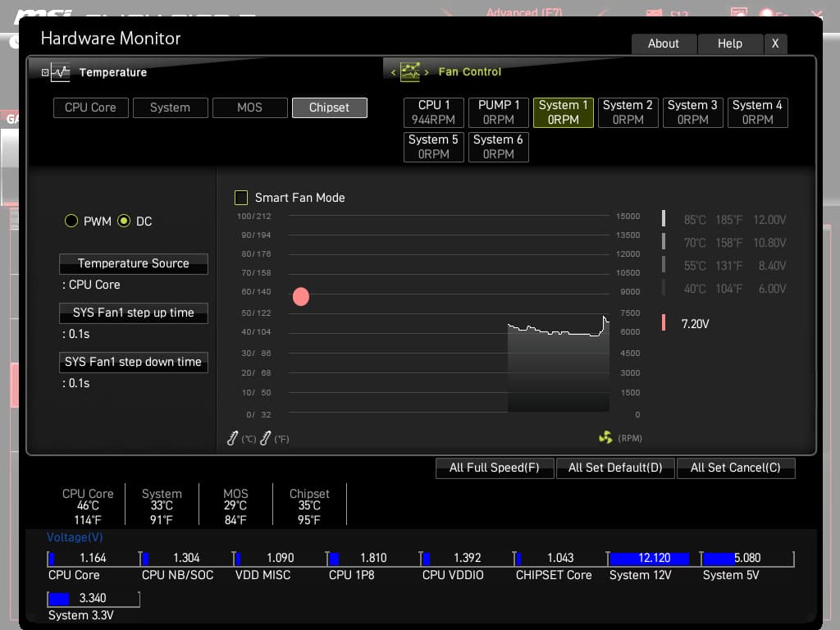Open SYS Fan1 step down time setting
Image resolution: width=840 pixels, height=630 pixels.
point(133,362)
